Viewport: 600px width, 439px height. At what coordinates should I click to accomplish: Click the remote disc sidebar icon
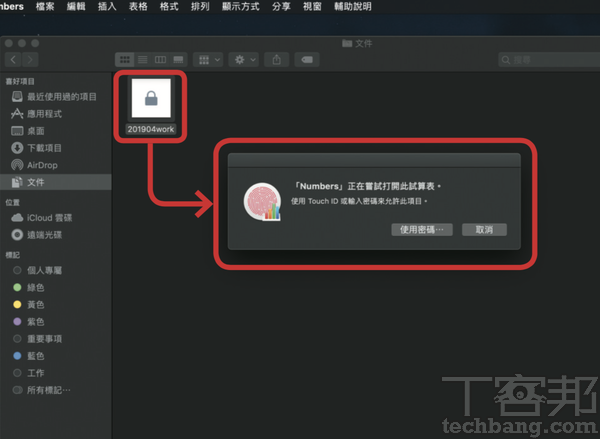point(17,235)
